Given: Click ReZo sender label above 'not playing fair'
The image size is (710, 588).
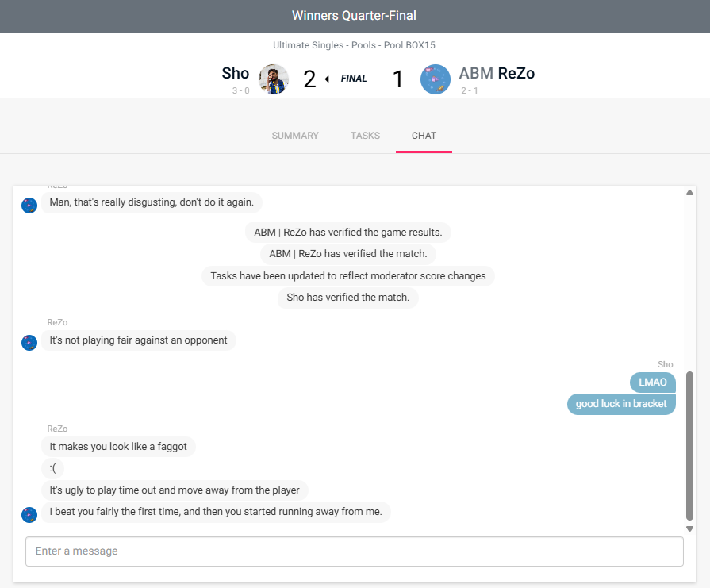Looking at the screenshot, I should [57, 322].
